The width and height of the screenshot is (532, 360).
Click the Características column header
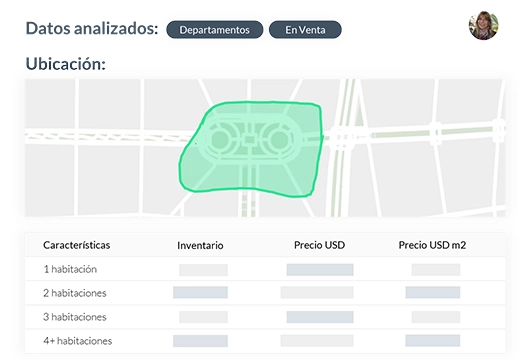tap(77, 245)
